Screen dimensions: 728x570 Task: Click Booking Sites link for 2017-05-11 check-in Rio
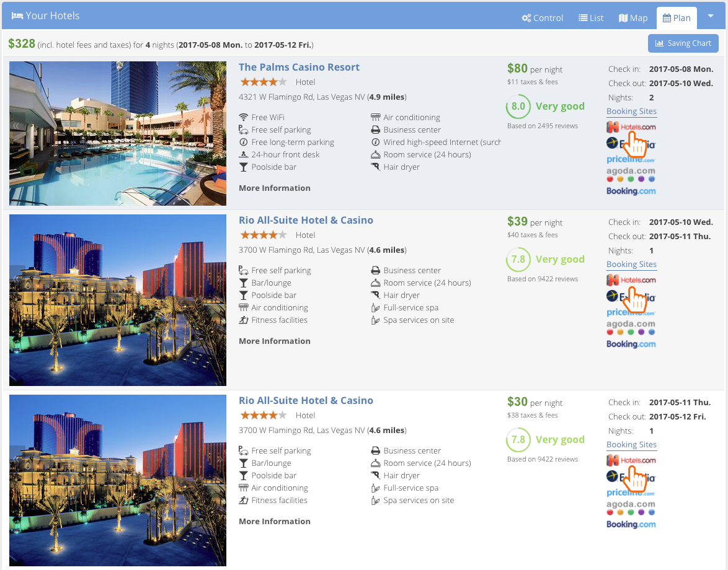[631, 445]
